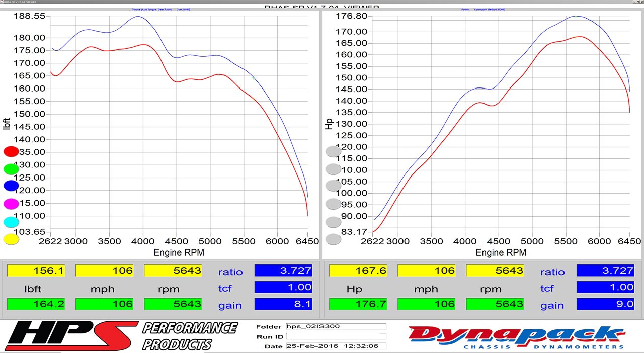Click the Dynapack Chassis Dynamometers logo
644x353 pixels.
(x=516, y=336)
